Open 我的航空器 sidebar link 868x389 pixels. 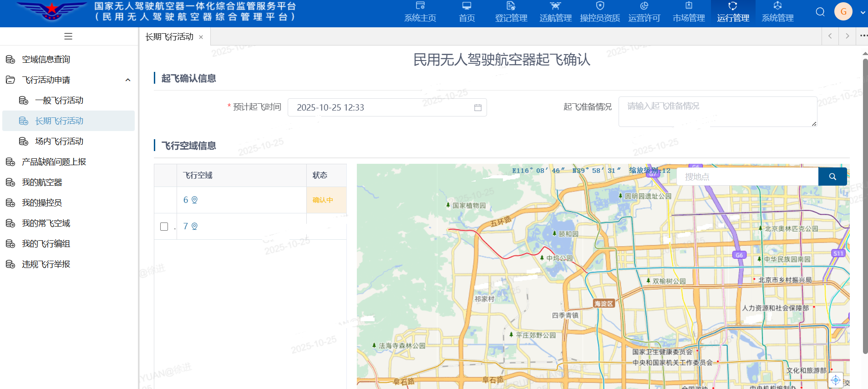click(x=42, y=182)
